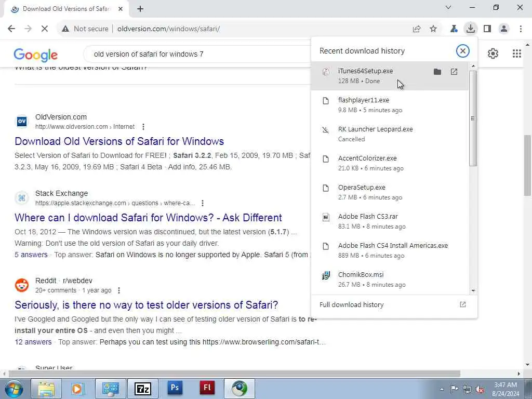Open iTunes64Setup.exe with external link icon
The height and width of the screenshot is (399, 532).
pyautogui.click(x=454, y=72)
